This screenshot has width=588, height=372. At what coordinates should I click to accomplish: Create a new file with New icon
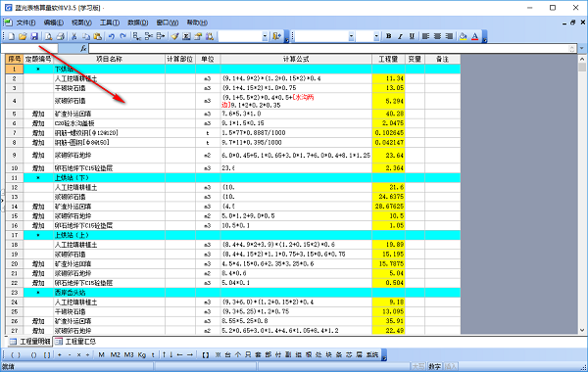coord(11,36)
